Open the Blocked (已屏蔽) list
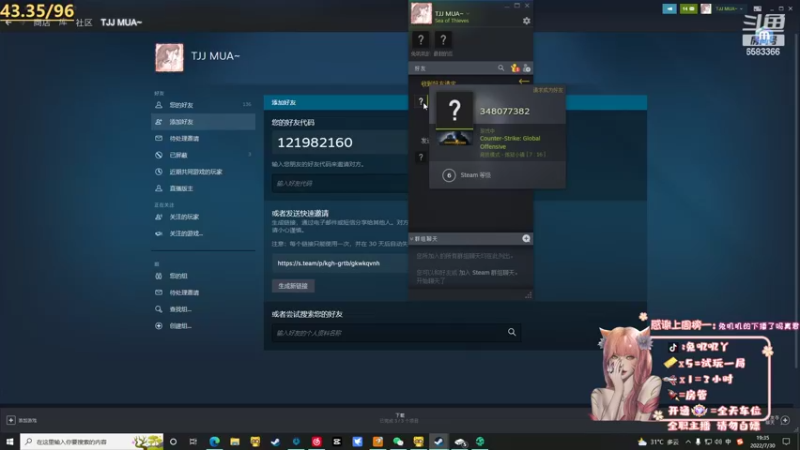The image size is (800, 450). point(203,155)
